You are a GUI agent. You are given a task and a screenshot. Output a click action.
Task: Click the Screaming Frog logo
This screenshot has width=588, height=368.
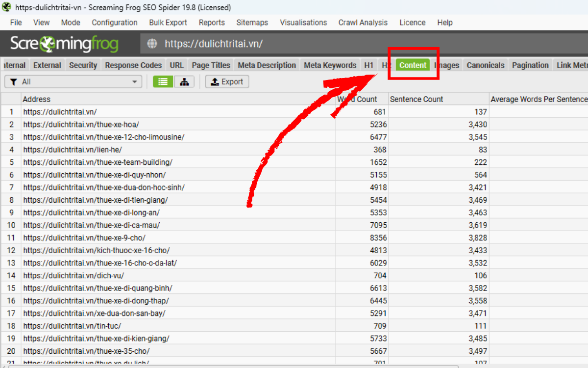pos(64,44)
